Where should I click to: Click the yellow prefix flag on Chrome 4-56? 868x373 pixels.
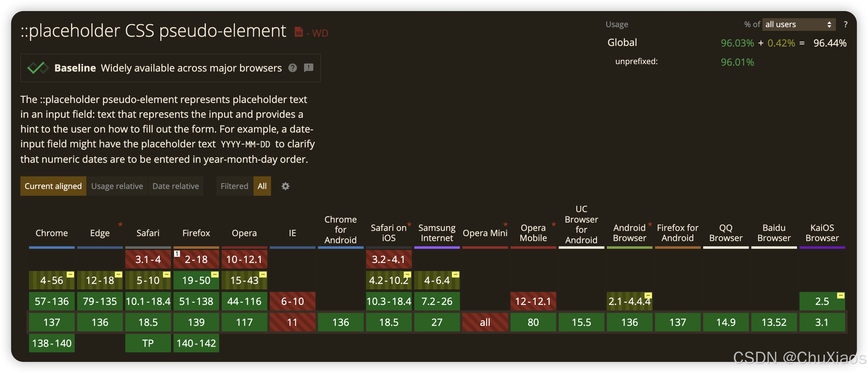point(70,274)
